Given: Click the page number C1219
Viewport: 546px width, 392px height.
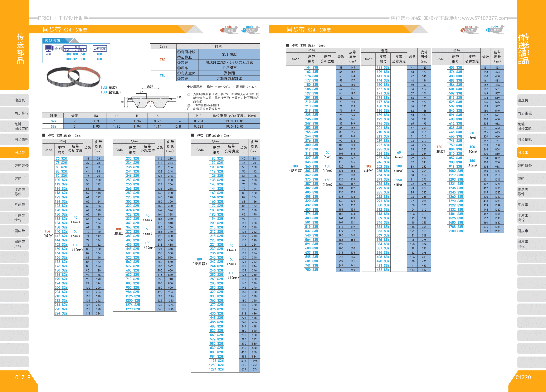Looking at the screenshot, I should click(x=23, y=377).
